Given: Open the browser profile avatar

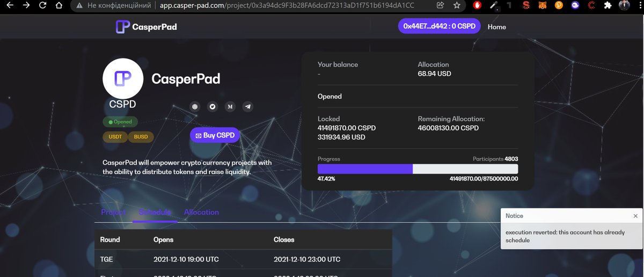Looking at the screenshot, I should 624,6.
